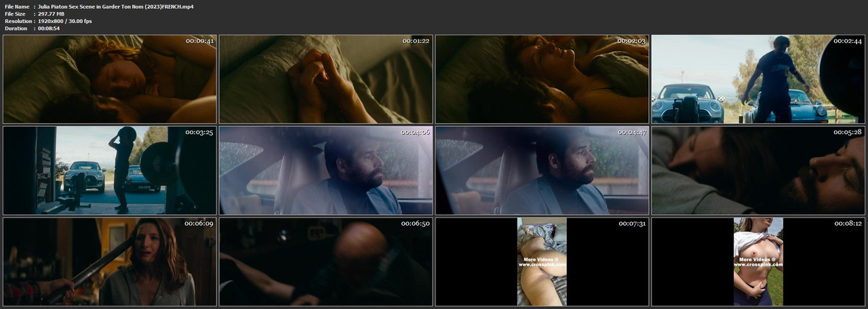Image resolution: width=868 pixels, height=309 pixels.
Task: Select the thumbnail stamped 00:07:31
Action: [542, 262]
